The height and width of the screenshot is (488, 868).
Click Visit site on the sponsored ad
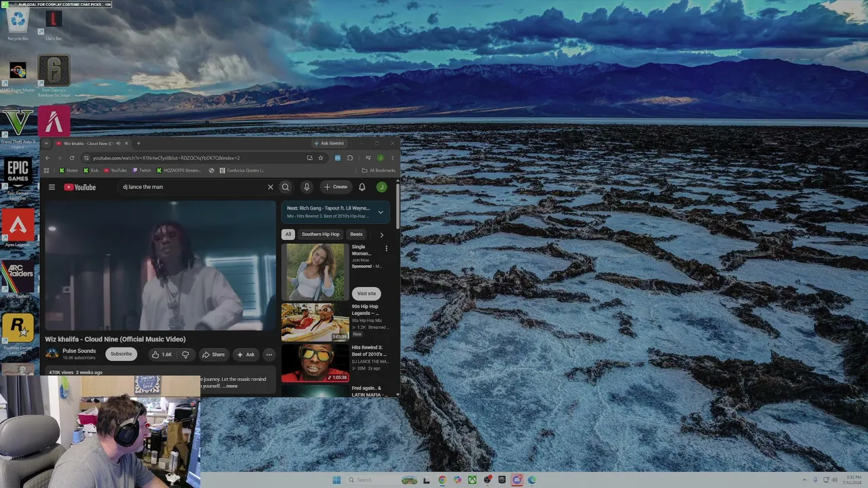[x=366, y=293]
